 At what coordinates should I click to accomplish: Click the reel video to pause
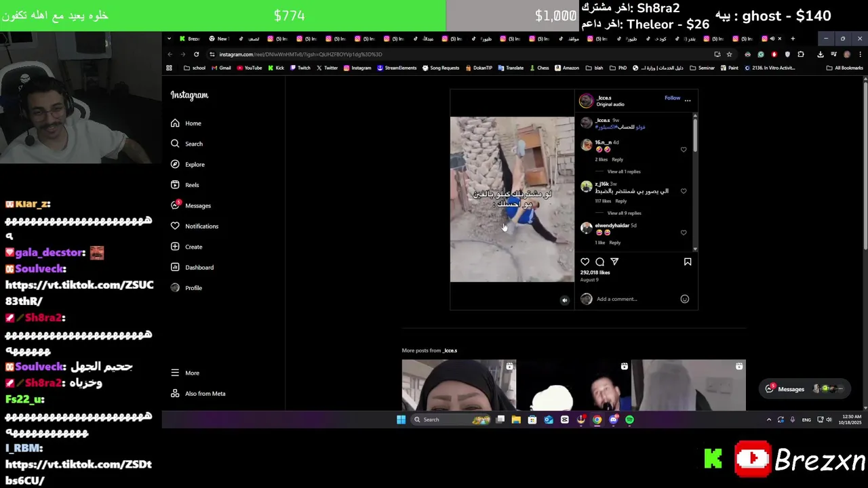tap(512, 199)
